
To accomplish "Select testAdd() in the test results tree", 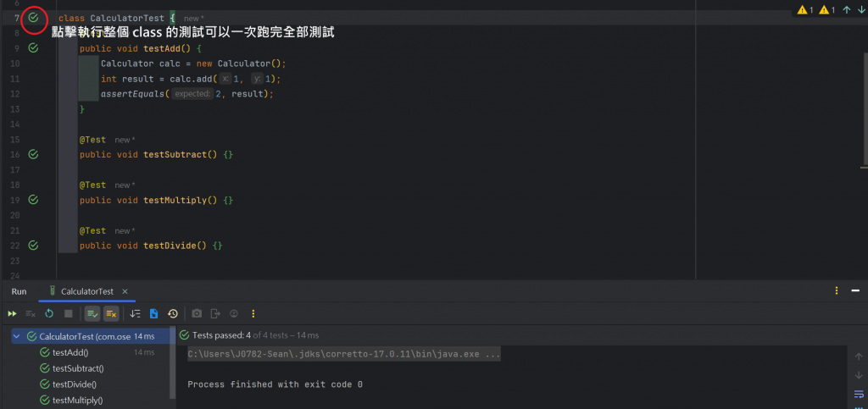I will [70, 352].
